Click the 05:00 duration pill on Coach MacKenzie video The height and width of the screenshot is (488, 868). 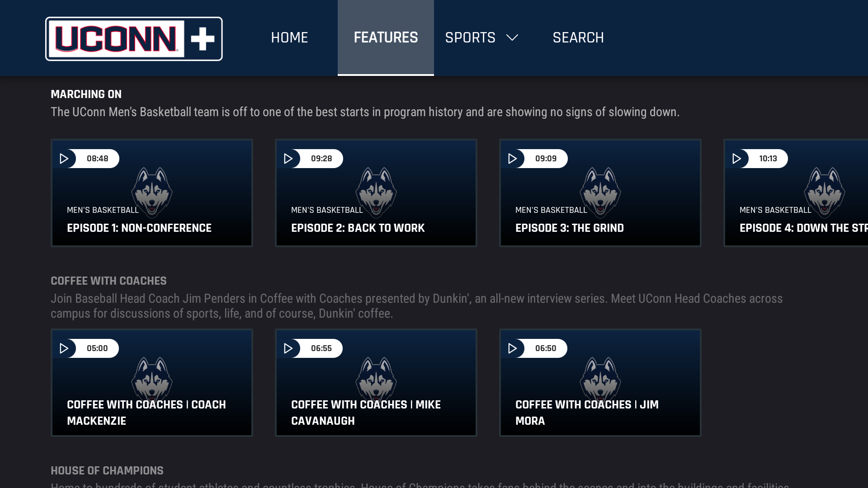pos(98,348)
